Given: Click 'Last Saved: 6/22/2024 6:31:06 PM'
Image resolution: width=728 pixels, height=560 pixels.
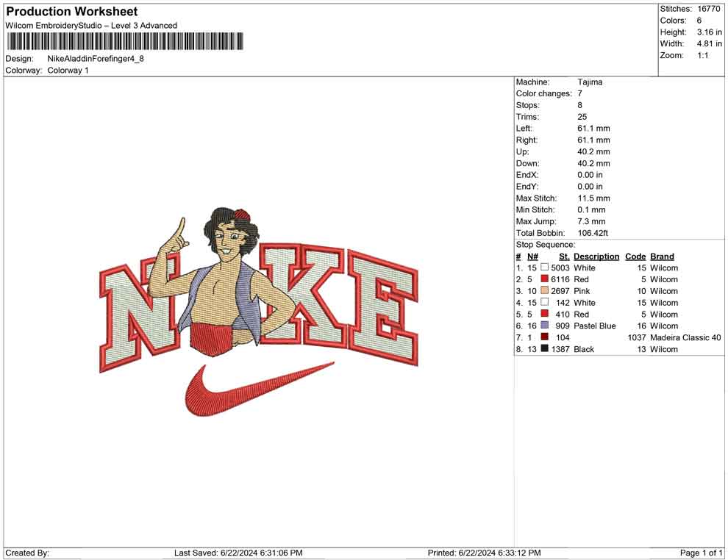Looking at the screenshot, I should point(239,553).
